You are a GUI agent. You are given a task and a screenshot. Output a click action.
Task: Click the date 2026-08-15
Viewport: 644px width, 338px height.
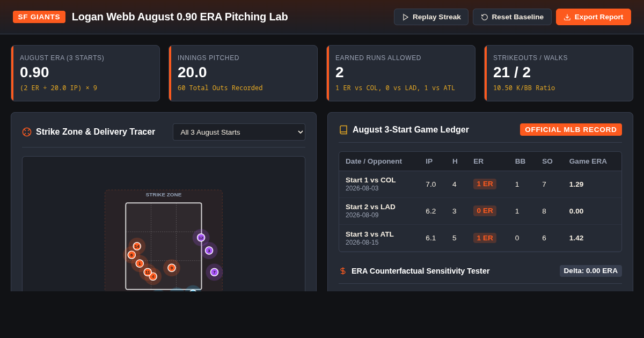[x=362, y=242]
